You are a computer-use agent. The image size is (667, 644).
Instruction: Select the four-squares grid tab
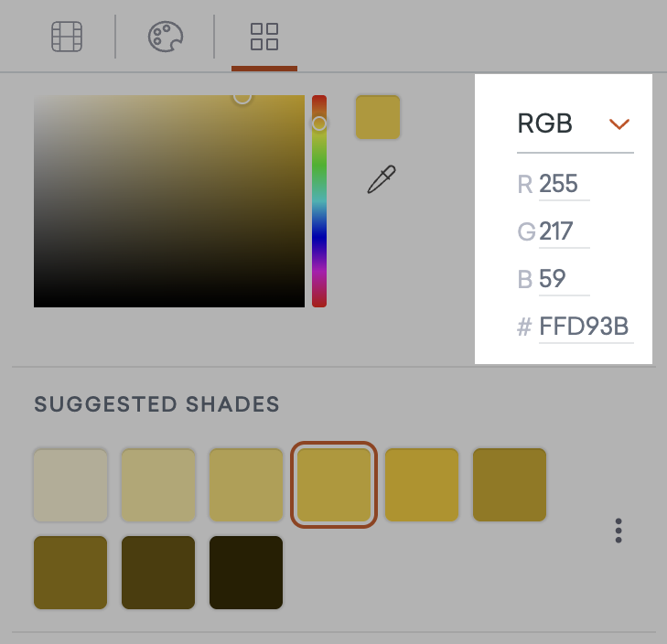pyautogui.click(x=264, y=37)
